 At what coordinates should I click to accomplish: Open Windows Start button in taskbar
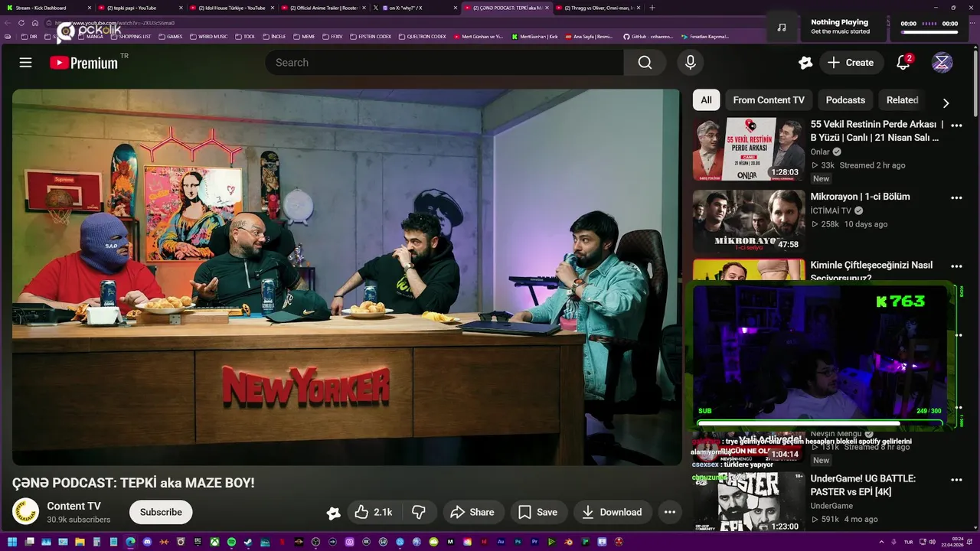pos(12,542)
